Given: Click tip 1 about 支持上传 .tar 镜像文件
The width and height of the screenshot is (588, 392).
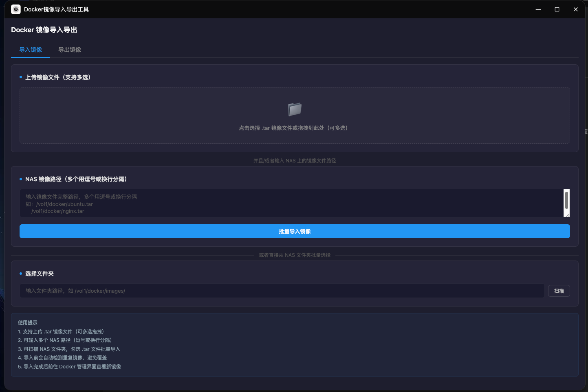Looking at the screenshot, I should 61,332.
